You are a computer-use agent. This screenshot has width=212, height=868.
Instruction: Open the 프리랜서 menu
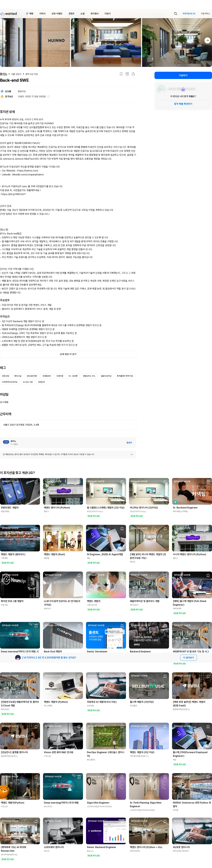[x=95, y=13]
